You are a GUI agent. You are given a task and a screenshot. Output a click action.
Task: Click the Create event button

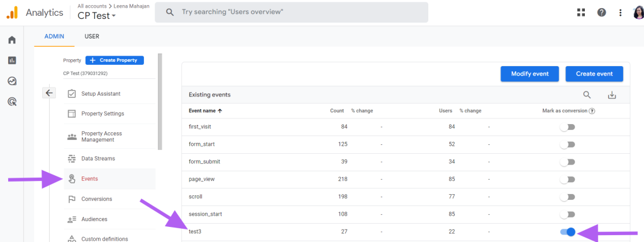(594, 74)
